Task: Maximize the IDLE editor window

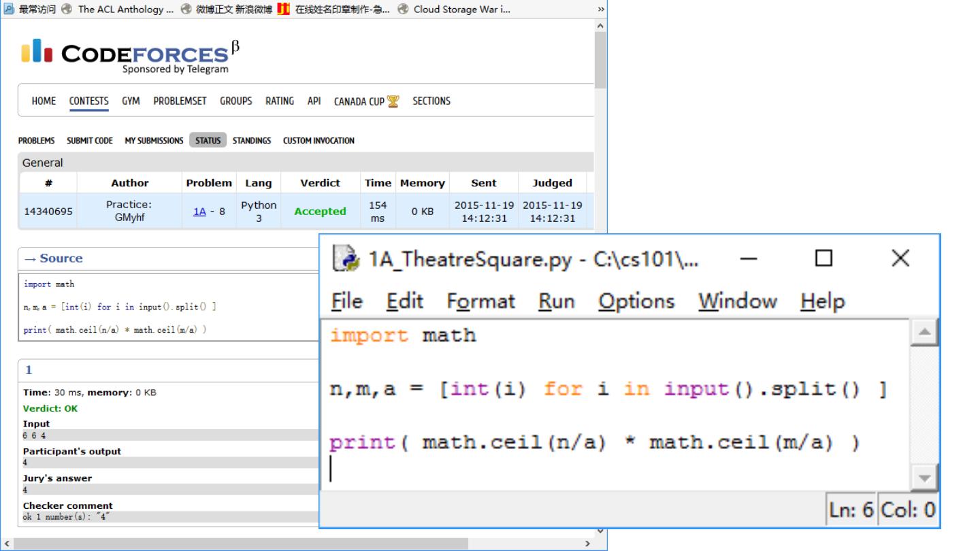Action: (x=823, y=258)
